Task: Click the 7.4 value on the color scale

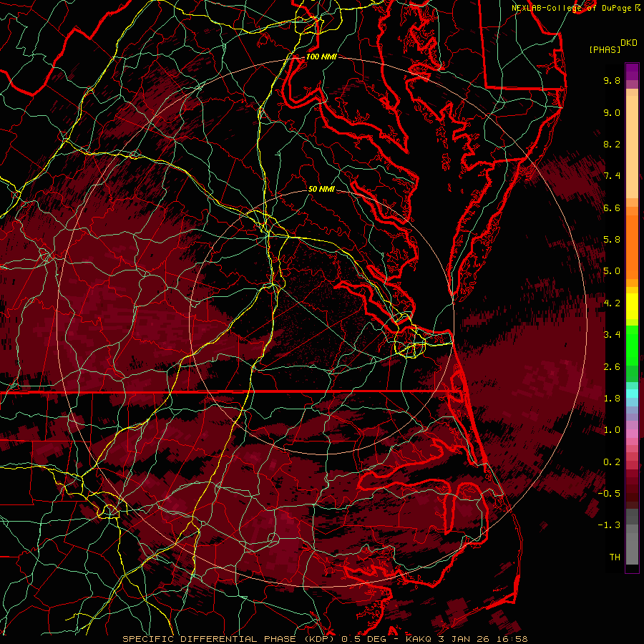Action: click(x=612, y=176)
